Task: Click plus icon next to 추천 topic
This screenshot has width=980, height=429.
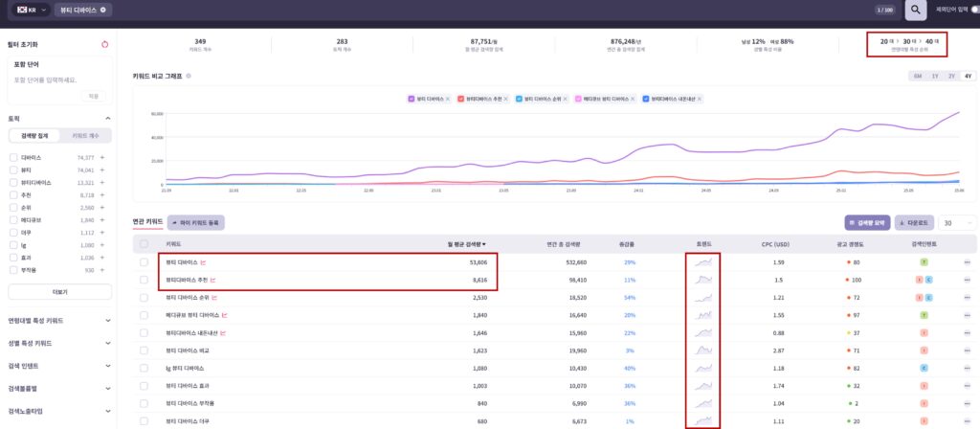Action: pos(102,194)
